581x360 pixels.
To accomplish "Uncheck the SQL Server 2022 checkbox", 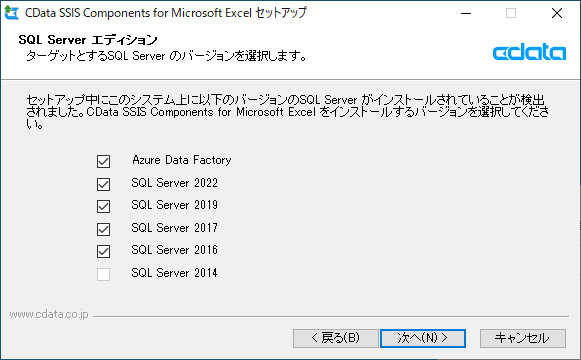I will [103, 184].
